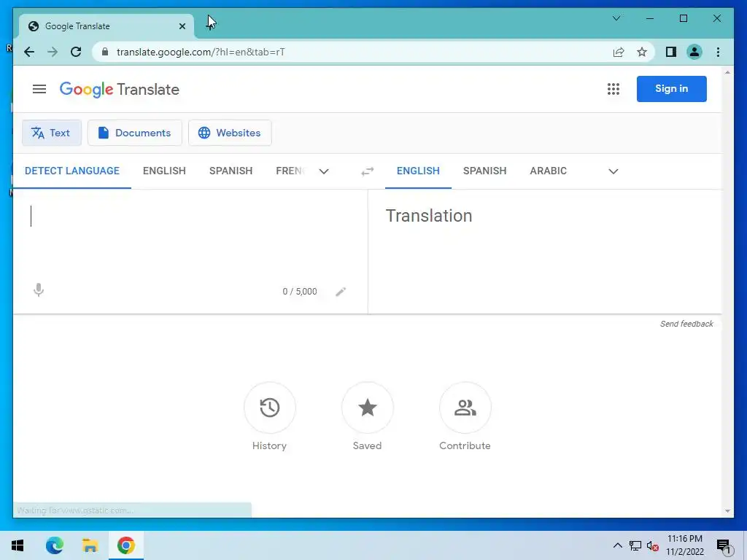Share this page from address bar

619,52
